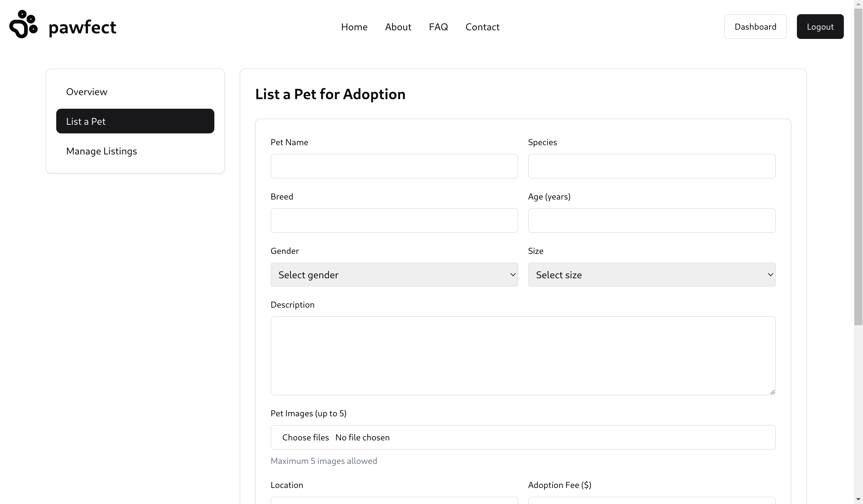This screenshot has width=863, height=504.
Task: Click the Age (years) field
Action: [652, 220]
